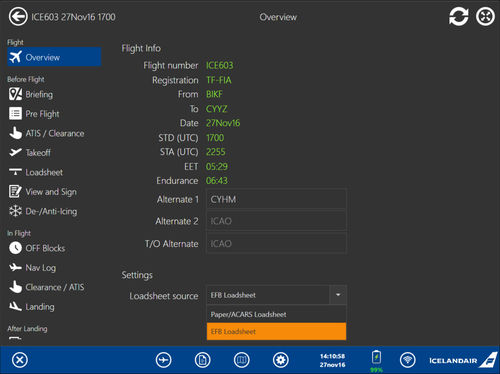Click flight number value ICE603

[x=219, y=65]
